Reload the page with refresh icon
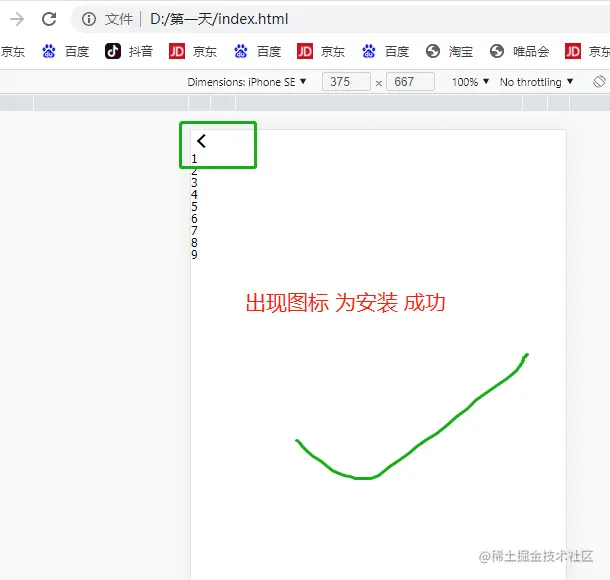The image size is (610, 580). click(49, 19)
